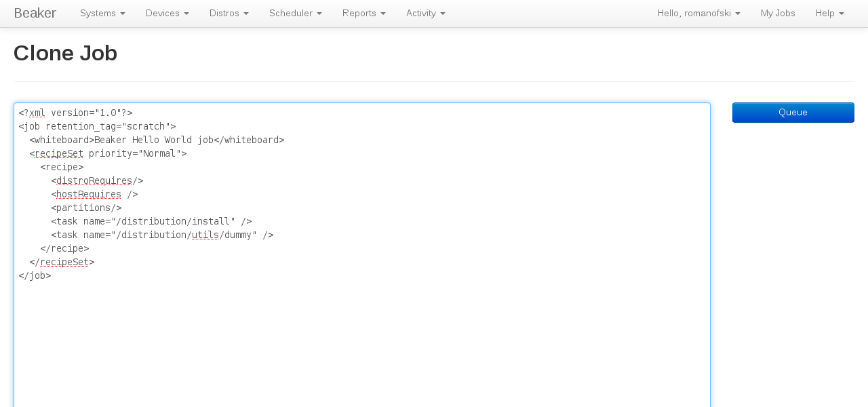The width and height of the screenshot is (868, 407).
Task: Click the recipeSet priority="Normal" line
Action: click(x=108, y=153)
